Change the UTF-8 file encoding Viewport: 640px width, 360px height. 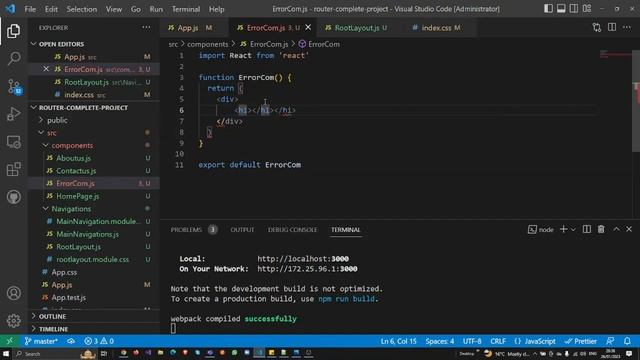click(x=472, y=341)
